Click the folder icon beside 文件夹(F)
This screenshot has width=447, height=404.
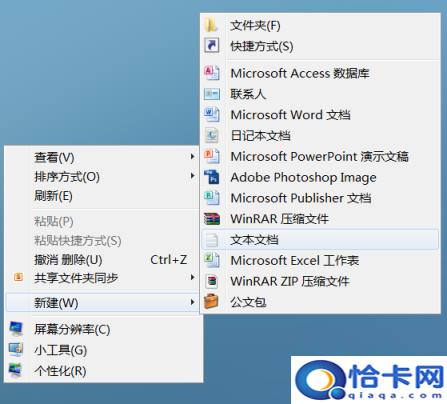point(211,25)
